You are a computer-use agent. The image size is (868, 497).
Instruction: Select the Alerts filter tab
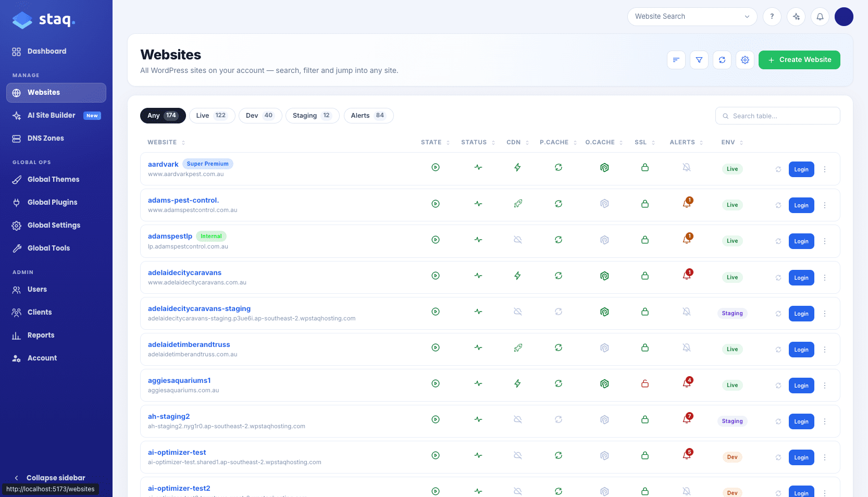tap(368, 116)
